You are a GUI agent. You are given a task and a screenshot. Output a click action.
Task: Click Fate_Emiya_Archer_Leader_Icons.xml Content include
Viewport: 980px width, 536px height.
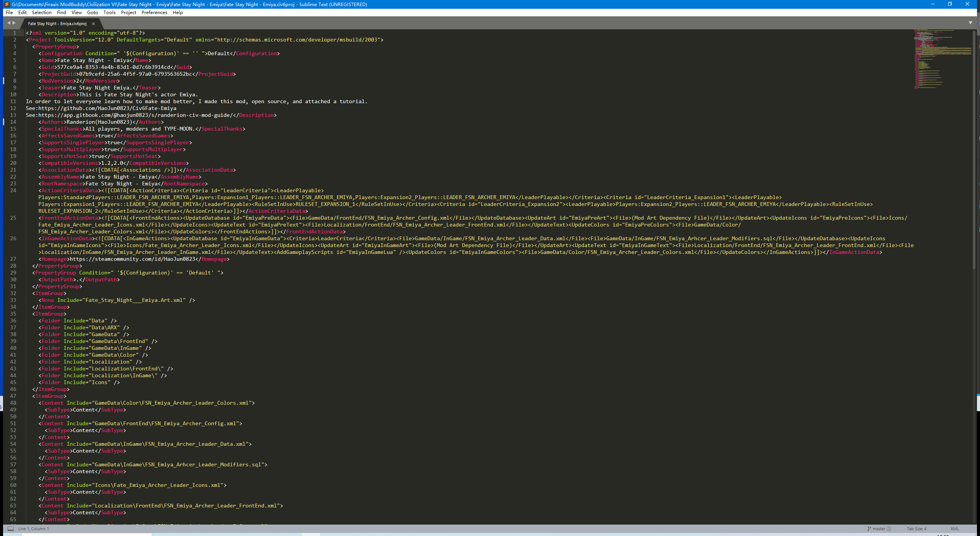(132, 485)
